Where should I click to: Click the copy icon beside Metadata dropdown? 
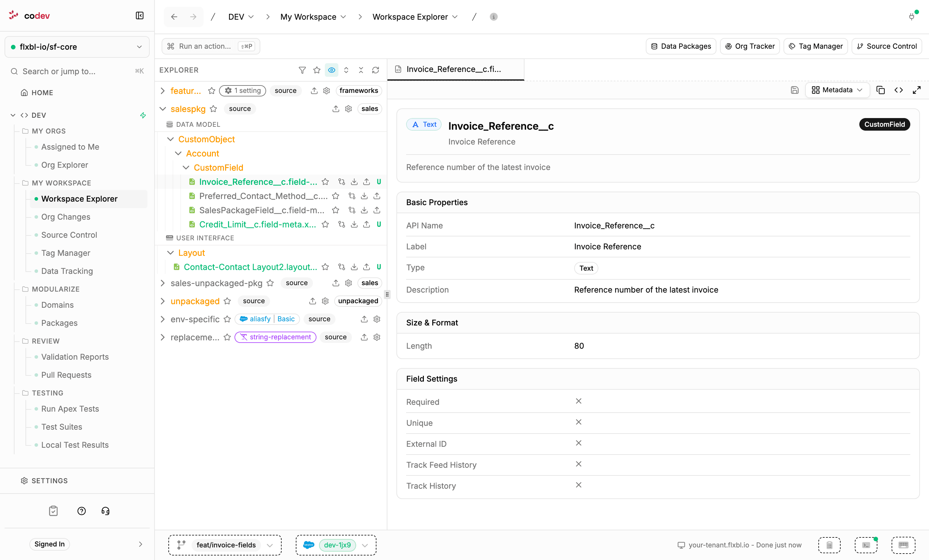tap(880, 90)
